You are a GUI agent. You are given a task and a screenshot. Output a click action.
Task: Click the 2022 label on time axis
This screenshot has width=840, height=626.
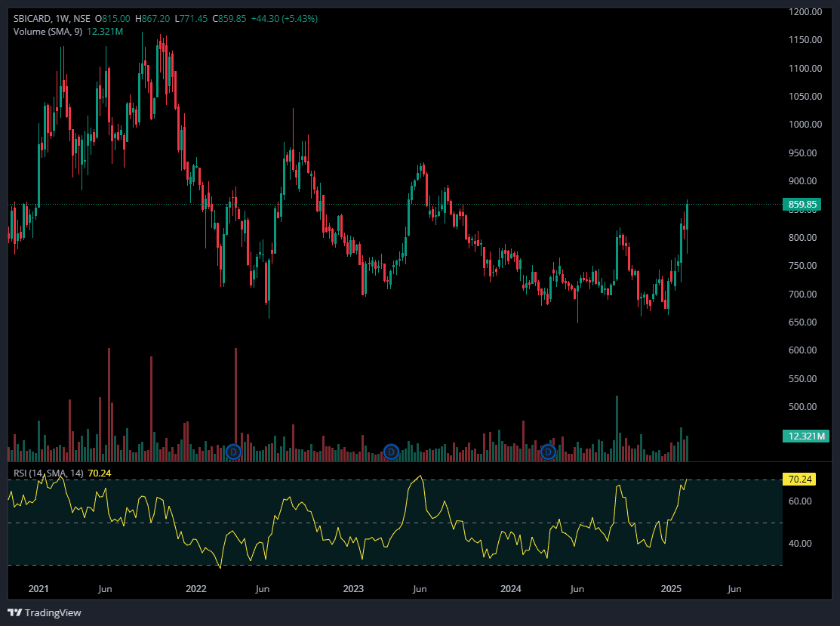pyautogui.click(x=196, y=588)
